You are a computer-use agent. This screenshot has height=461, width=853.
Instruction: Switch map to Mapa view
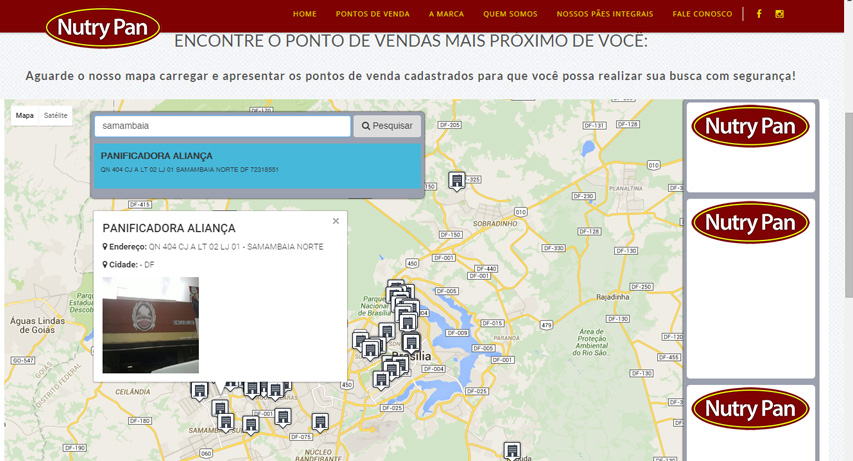(24, 115)
